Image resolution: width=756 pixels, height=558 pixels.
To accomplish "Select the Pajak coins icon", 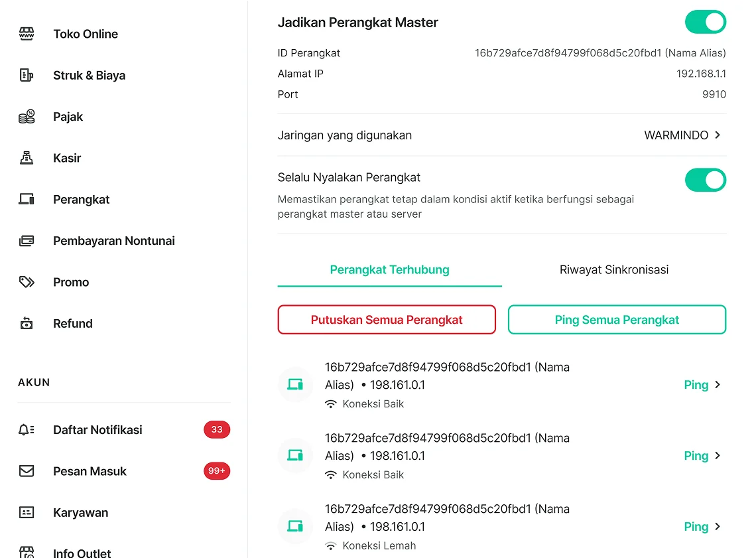I will (27, 117).
